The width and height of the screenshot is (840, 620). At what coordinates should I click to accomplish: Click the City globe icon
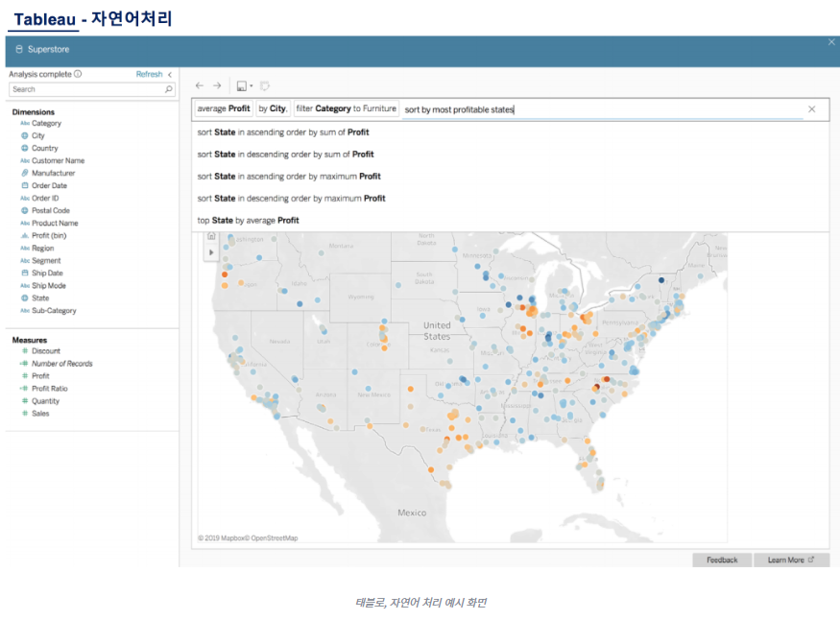pos(25,136)
